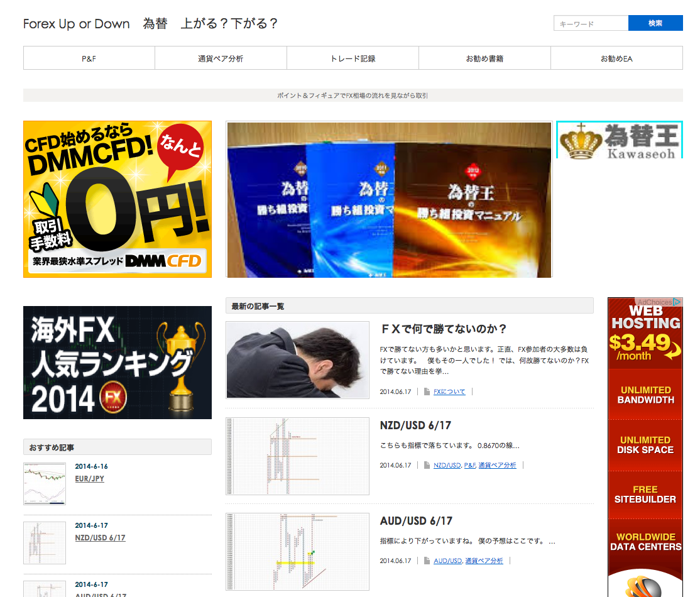The height and width of the screenshot is (597, 700).
Task: Click the blue 検索 search button
Action: tap(655, 23)
